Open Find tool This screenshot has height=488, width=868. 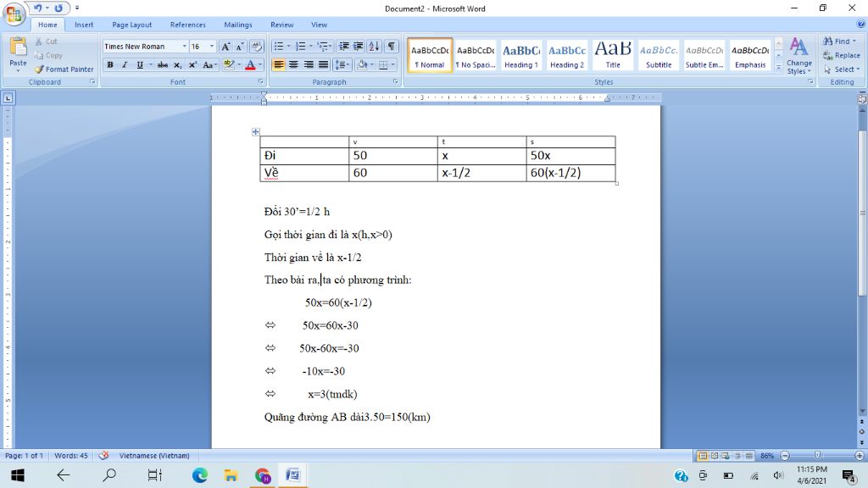tap(838, 42)
